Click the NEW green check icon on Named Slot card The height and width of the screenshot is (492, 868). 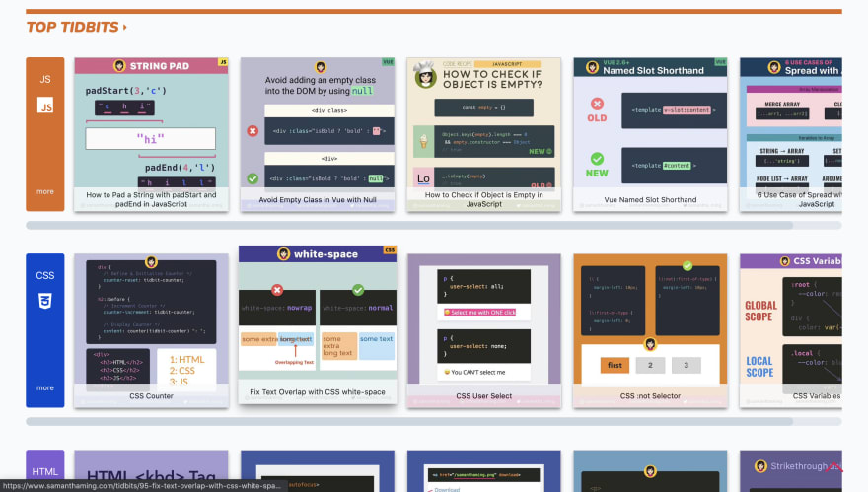(597, 159)
